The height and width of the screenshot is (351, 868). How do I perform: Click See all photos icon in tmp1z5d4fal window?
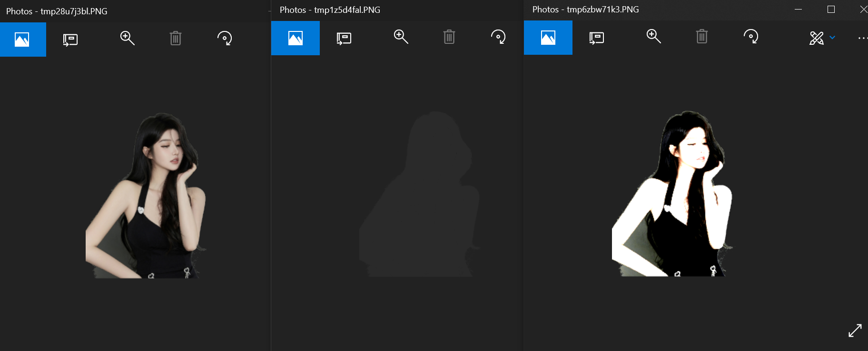296,38
